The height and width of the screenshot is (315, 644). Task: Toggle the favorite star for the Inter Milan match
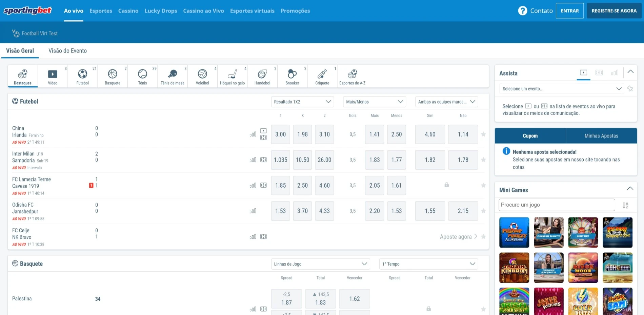coord(483,160)
